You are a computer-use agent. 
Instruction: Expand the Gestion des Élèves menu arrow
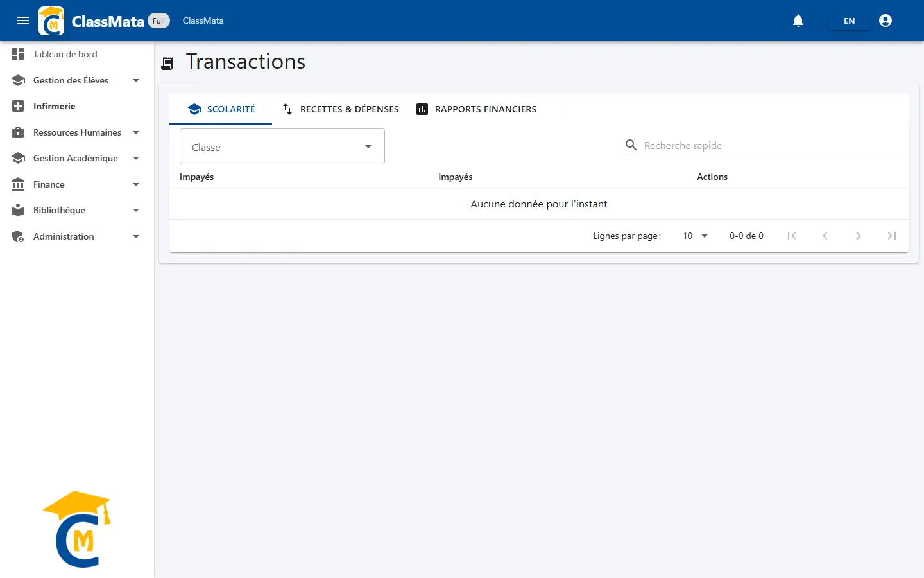point(136,80)
